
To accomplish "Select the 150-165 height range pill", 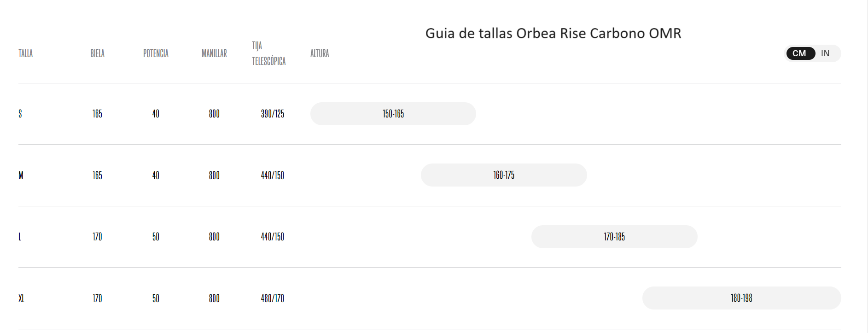I will pyautogui.click(x=393, y=114).
